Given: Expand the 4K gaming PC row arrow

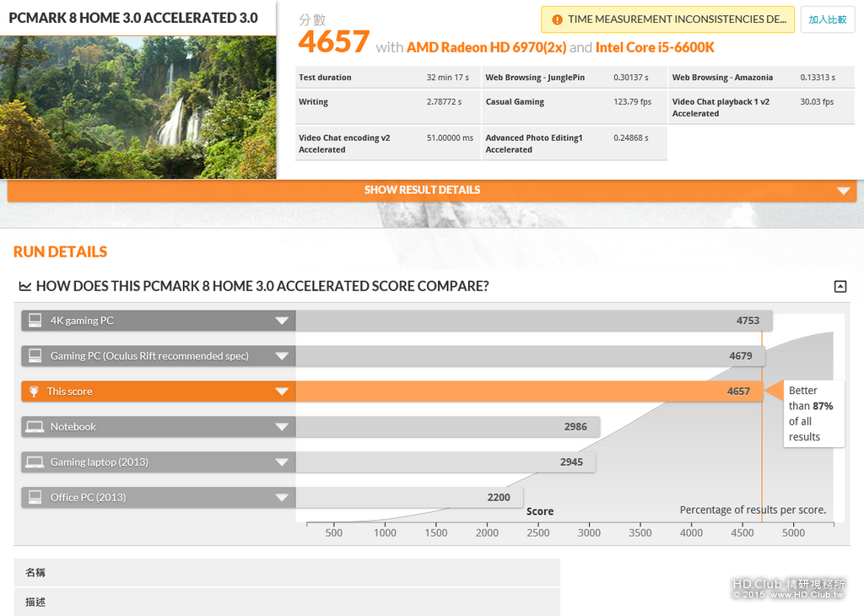Looking at the screenshot, I should (282, 321).
